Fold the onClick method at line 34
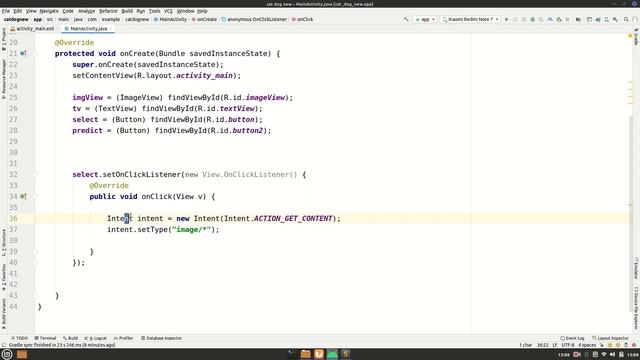This screenshot has width=640, height=360. tap(35, 196)
